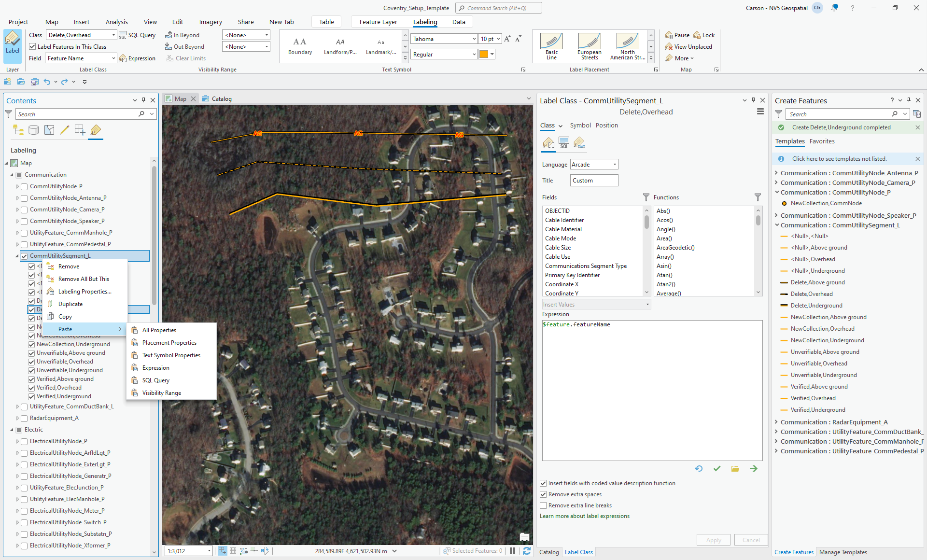927x560 pixels.
Task: Enable Remove extra line breaks checkbox
Action: [544, 505]
